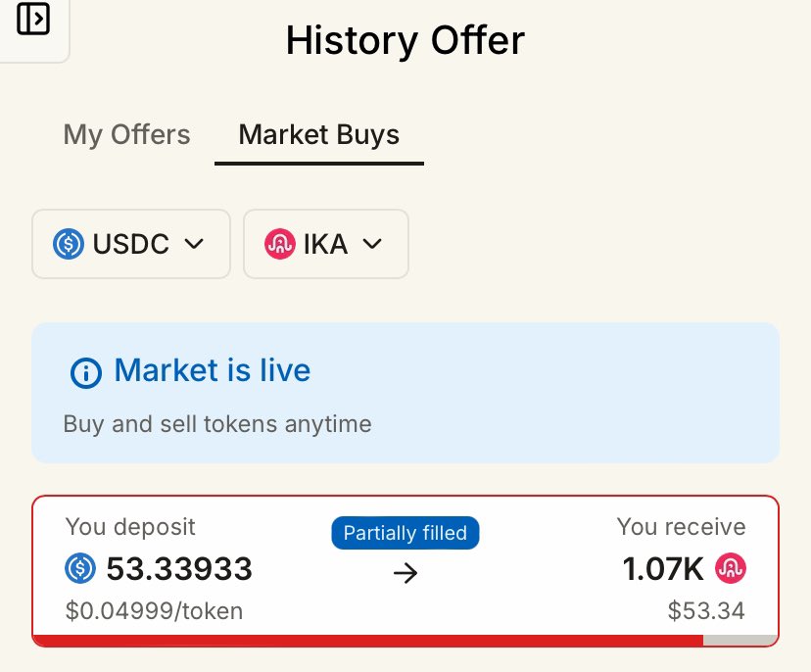811x672 pixels.
Task: Click the Market is live info banner
Action: [x=405, y=393]
